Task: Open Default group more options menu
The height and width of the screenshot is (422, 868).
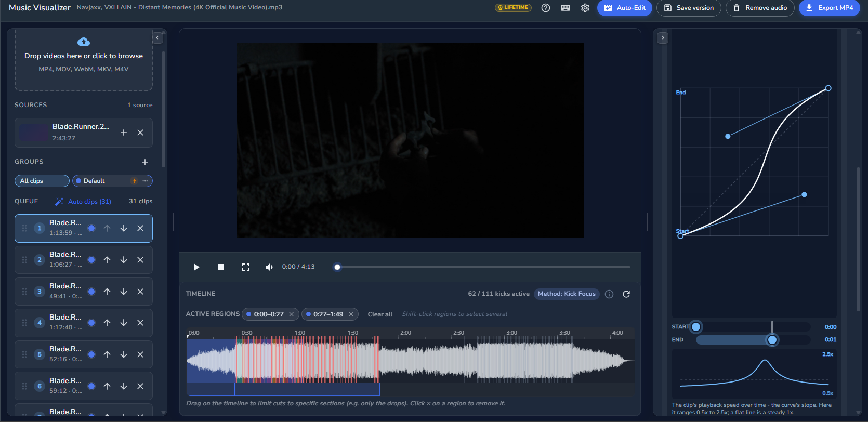Action: click(145, 181)
